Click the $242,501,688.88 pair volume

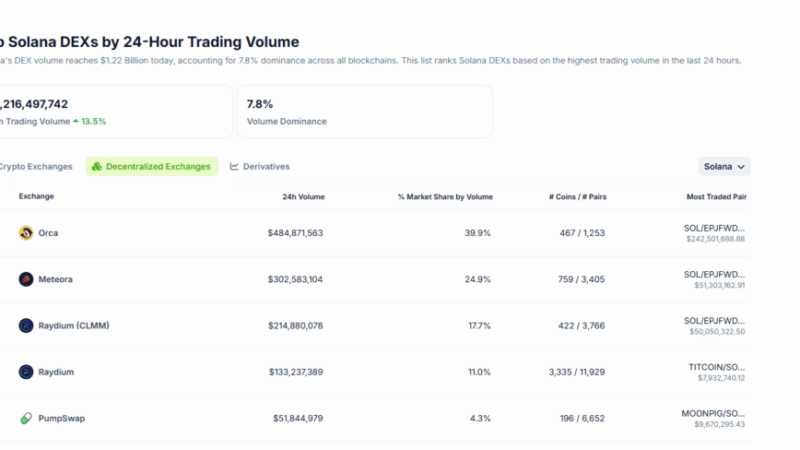coord(715,239)
